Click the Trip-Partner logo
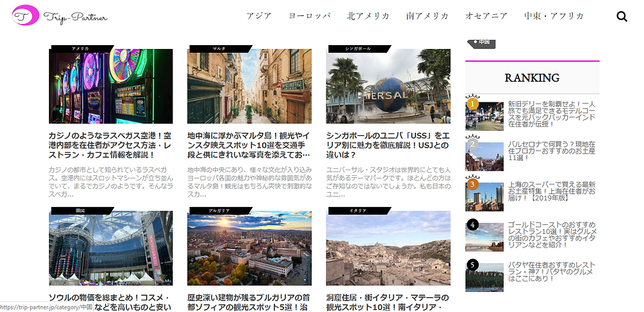This screenshot has height=312, width=644. coord(59,15)
